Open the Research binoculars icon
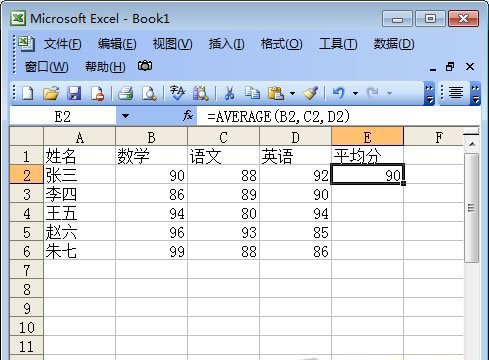 [x=201, y=93]
